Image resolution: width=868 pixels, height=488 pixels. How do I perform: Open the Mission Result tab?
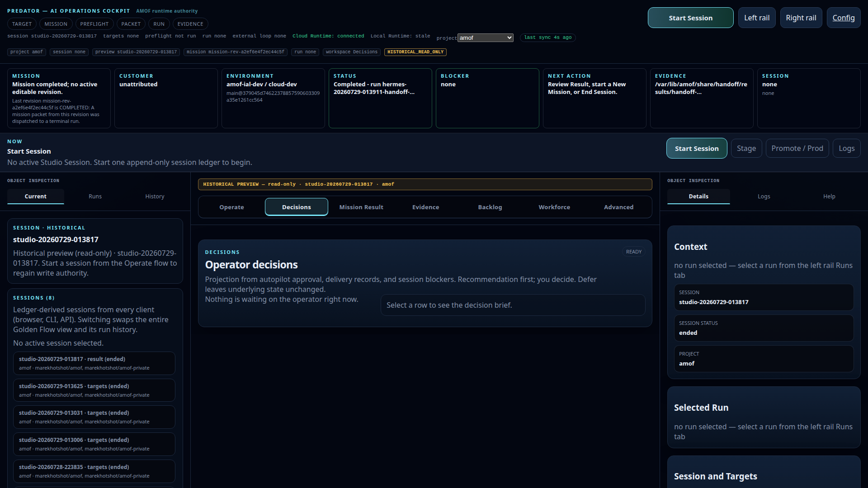click(x=361, y=207)
